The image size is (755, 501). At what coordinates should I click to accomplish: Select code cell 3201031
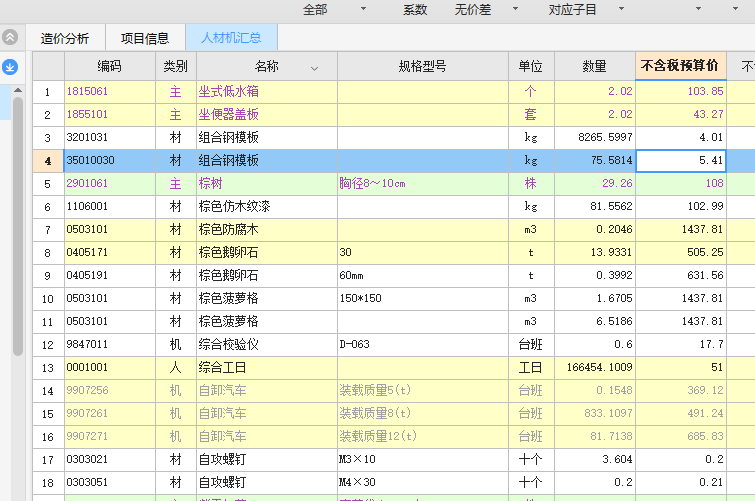(110, 138)
